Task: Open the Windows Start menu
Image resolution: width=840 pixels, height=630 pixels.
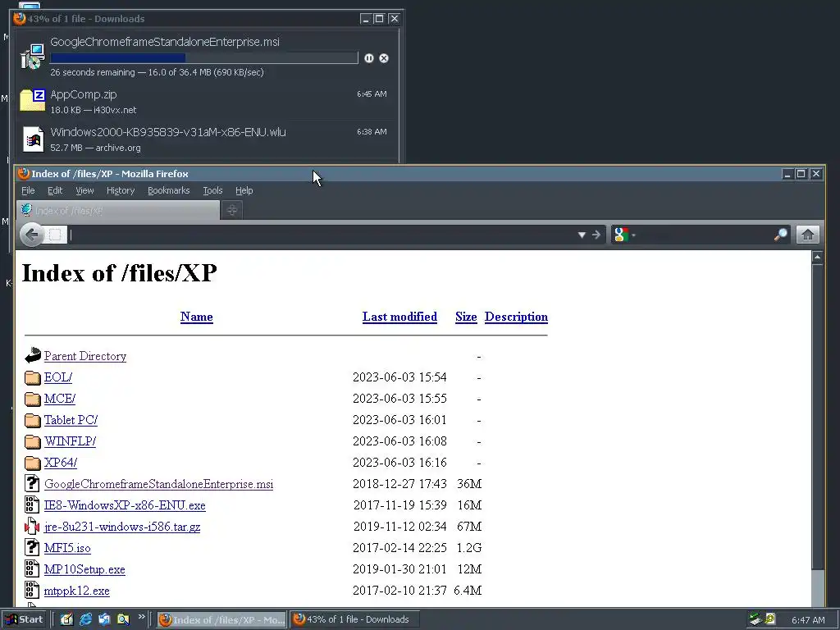Action: [25, 620]
